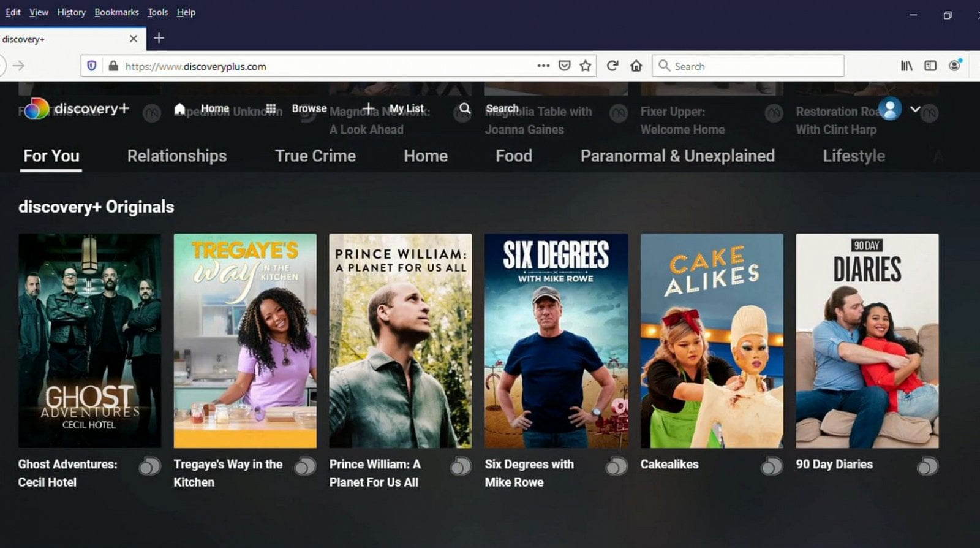Save page to Pocket
This screenshot has height=548, width=980.
565,66
